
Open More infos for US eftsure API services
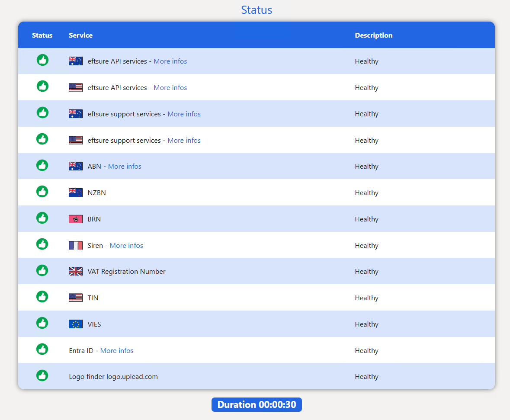pos(170,87)
